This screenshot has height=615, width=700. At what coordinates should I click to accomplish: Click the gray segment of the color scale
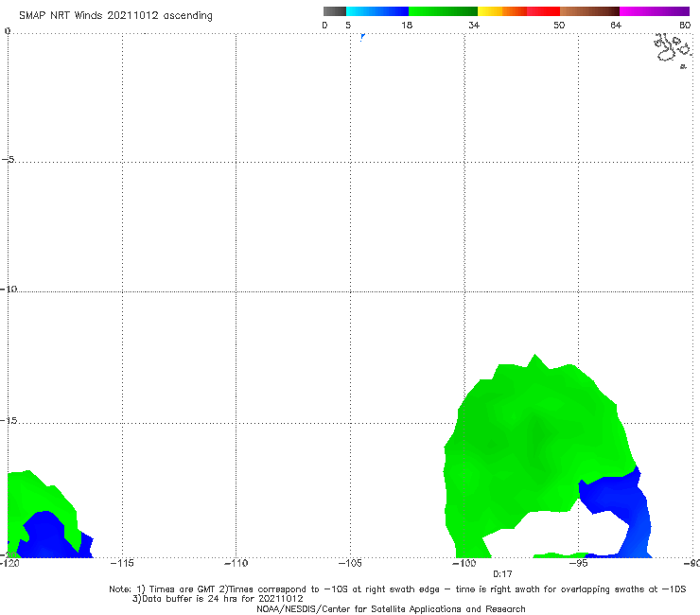coord(334,11)
